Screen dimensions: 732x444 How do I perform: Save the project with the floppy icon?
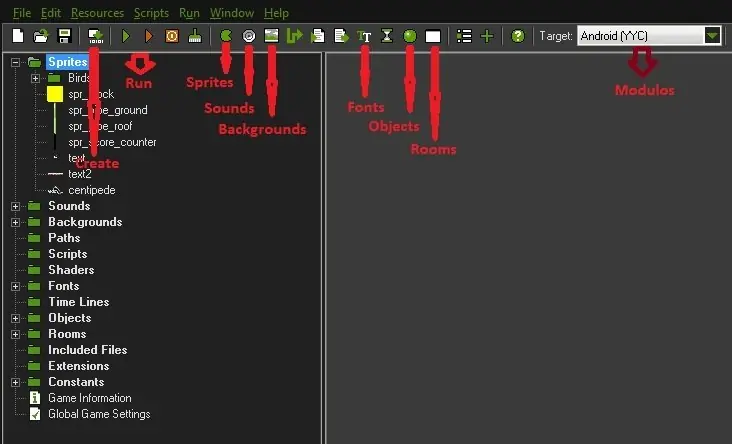pyautogui.click(x=64, y=36)
